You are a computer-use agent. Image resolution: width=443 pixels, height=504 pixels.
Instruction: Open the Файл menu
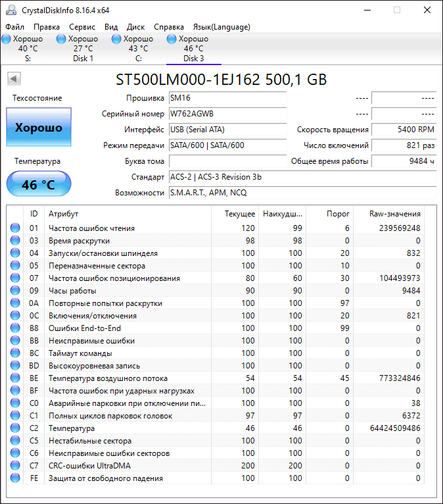[14, 27]
